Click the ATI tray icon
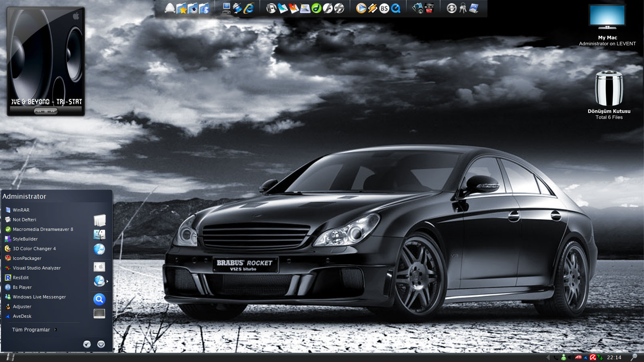This screenshot has height=362, width=644. click(x=578, y=357)
